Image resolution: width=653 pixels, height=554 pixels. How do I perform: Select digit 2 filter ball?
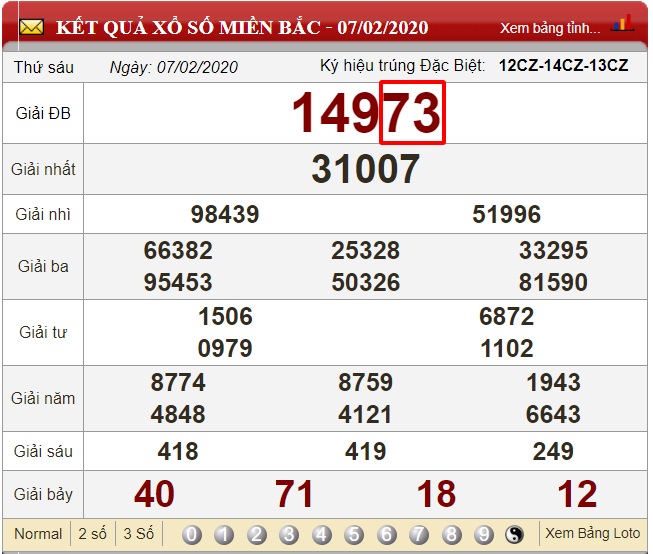(x=257, y=534)
